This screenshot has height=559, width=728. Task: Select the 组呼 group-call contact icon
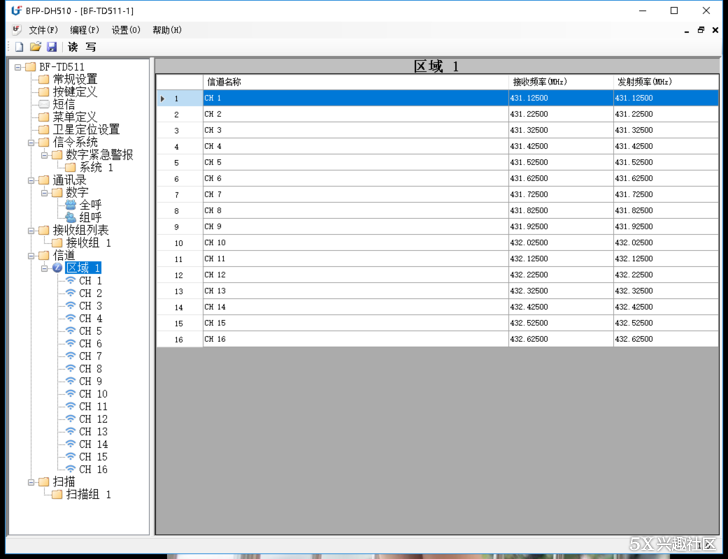tap(71, 217)
